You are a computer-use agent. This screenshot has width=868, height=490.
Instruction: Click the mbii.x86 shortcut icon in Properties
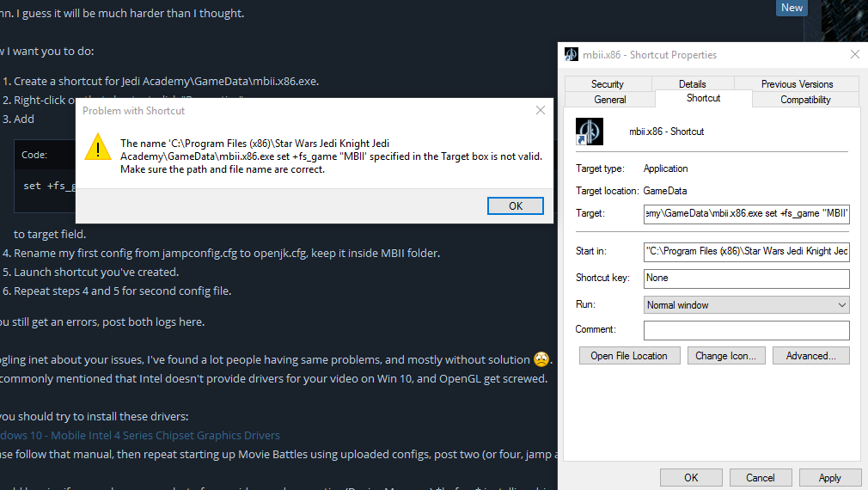[x=589, y=131]
